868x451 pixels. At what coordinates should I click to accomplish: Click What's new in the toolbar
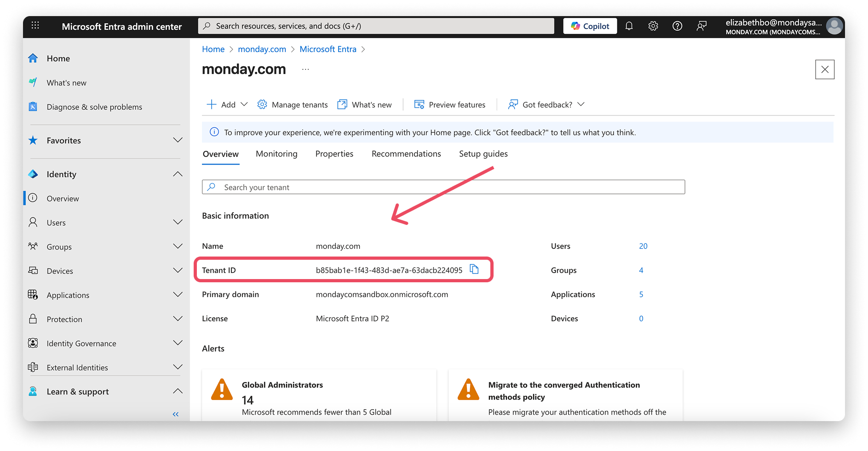pyautogui.click(x=365, y=105)
